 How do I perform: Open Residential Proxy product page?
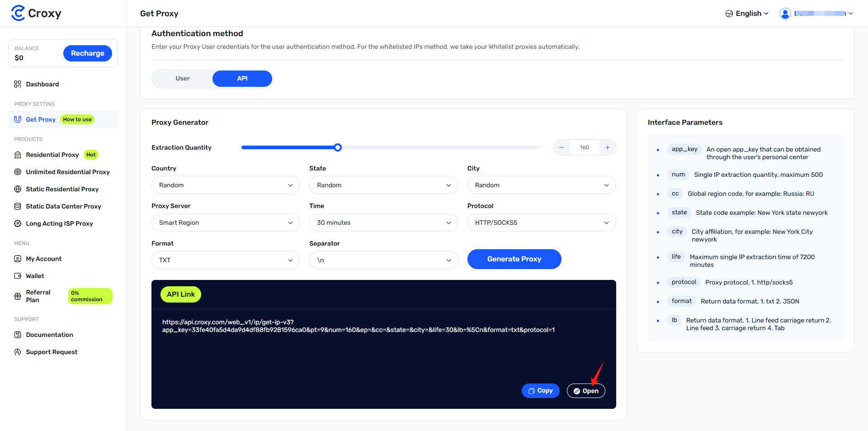tap(52, 155)
